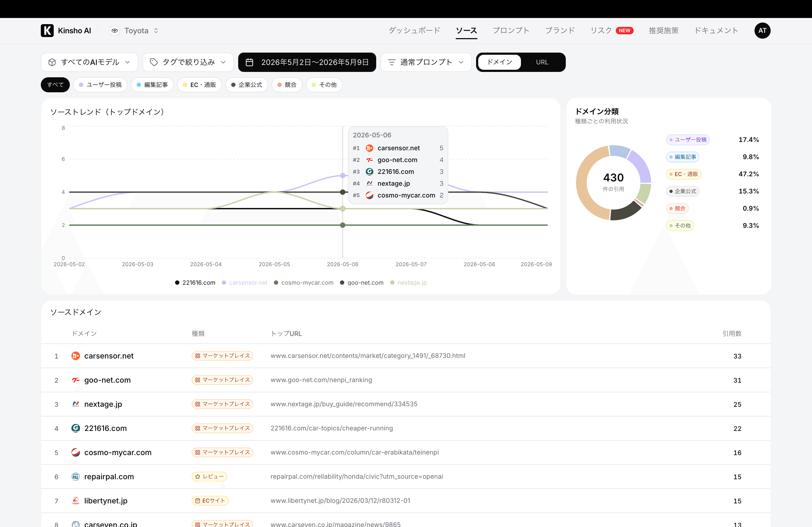The image size is (812, 527).
Task: Click 221616.com icon in chart tooltip
Action: [x=369, y=171]
